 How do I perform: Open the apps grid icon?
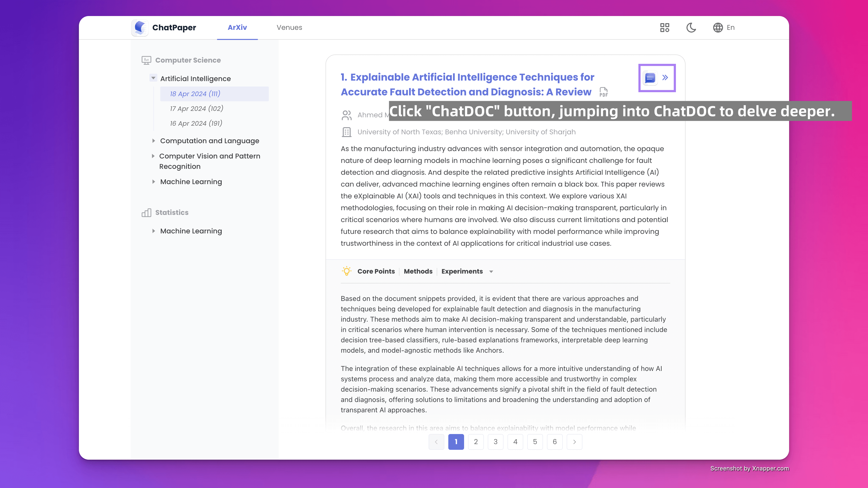click(665, 28)
